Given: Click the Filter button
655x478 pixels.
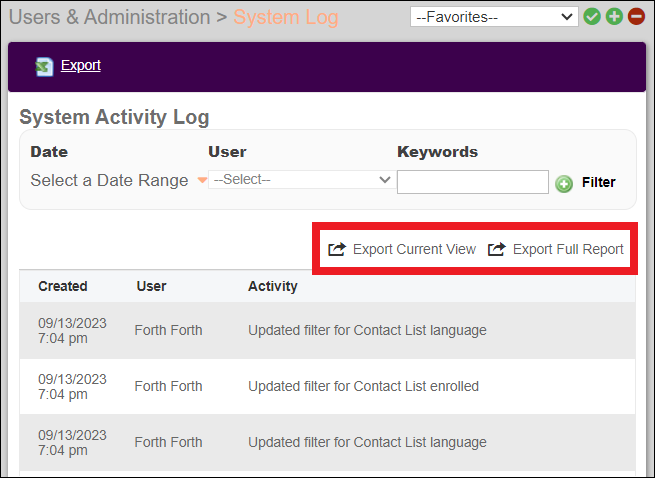Looking at the screenshot, I should click(x=599, y=182).
